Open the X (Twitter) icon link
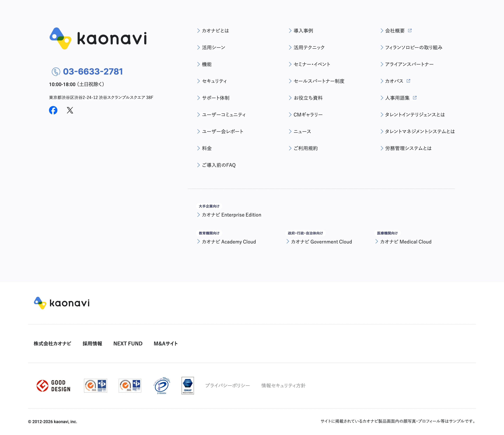The image size is (504, 435). [x=70, y=110]
